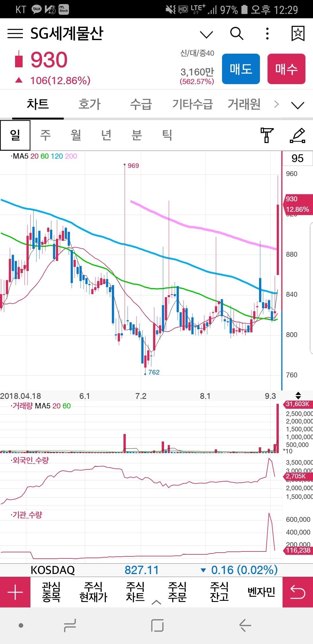This screenshot has width=313, height=644.
Task: Switch chart to 주 weekly period
Action: click(x=46, y=135)
